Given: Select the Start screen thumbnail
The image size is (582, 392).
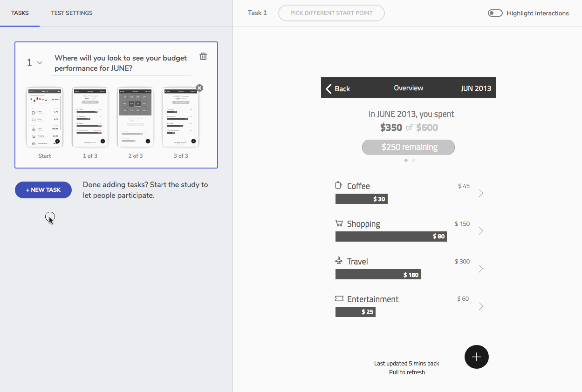Looking at the screenshot, I should tap(45, 117).
